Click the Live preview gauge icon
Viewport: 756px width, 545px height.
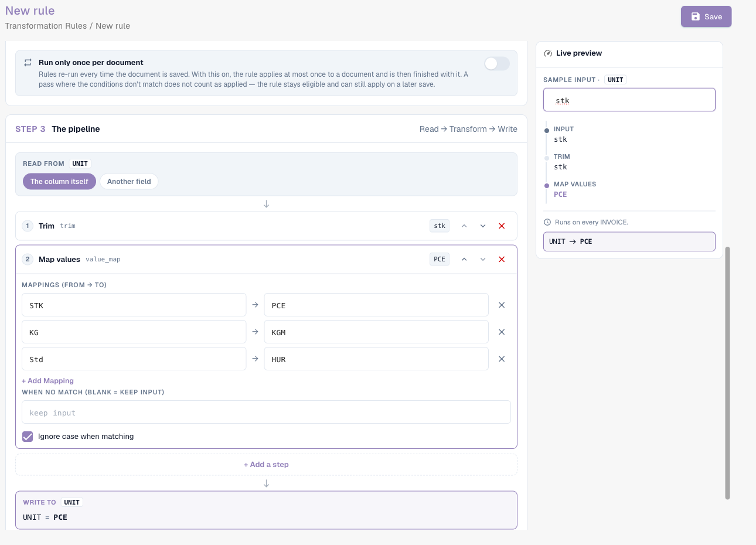pyautogui.click(x=548, y=53)
